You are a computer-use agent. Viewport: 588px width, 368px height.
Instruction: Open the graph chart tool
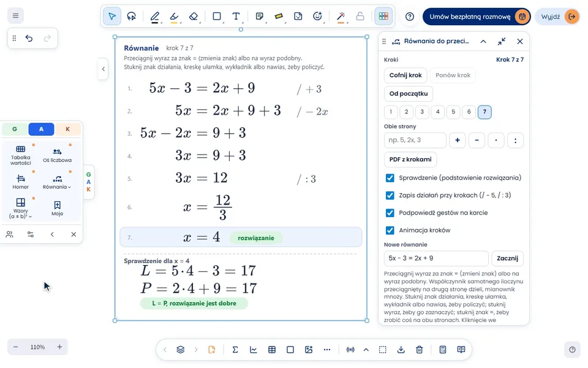[254, 350]
